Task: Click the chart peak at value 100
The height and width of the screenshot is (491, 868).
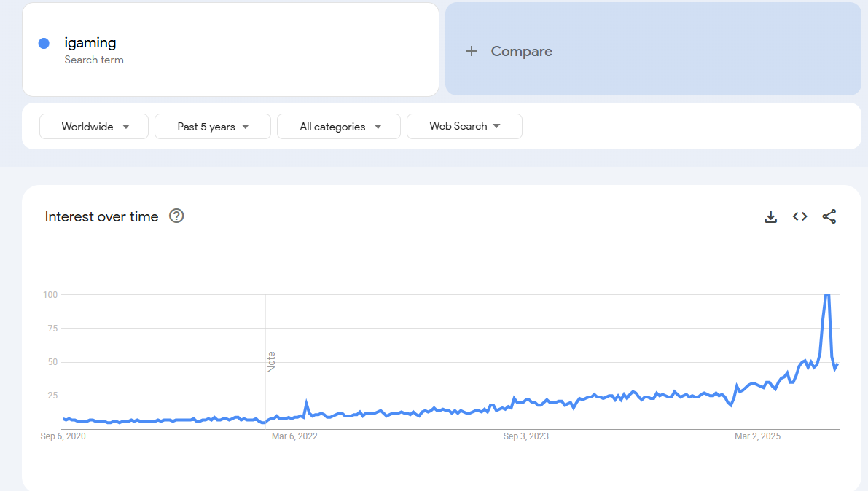Action: 826,295
